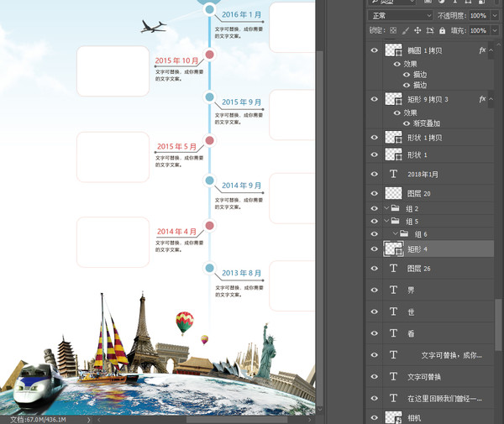Collapse the 组 5 group
The width and height of the screenshot is (504, 424).
coord(386,221)
